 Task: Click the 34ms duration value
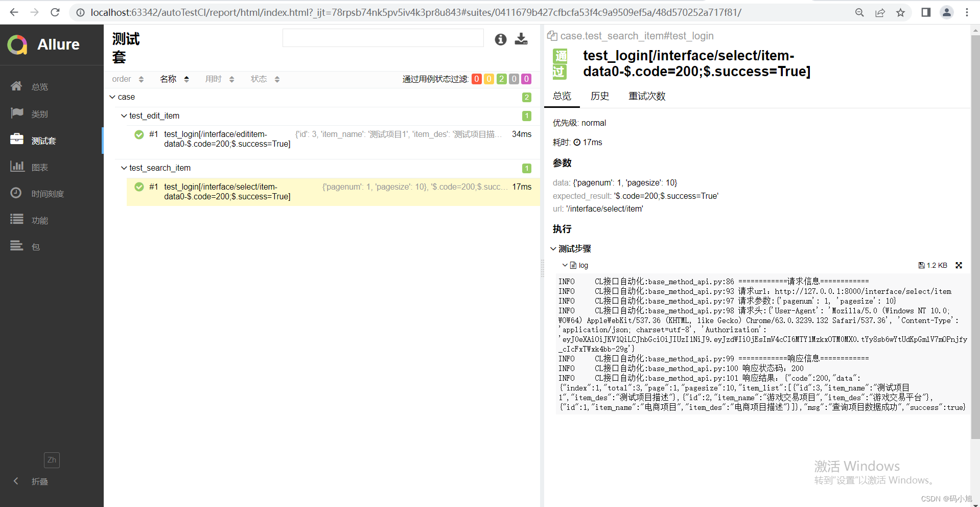(x=522, y=134)
